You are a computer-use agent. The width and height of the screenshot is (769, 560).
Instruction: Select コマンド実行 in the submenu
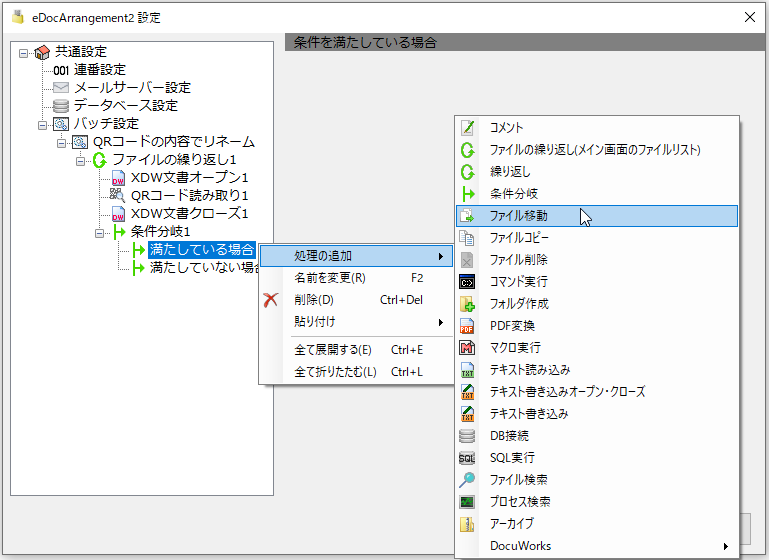597,282
